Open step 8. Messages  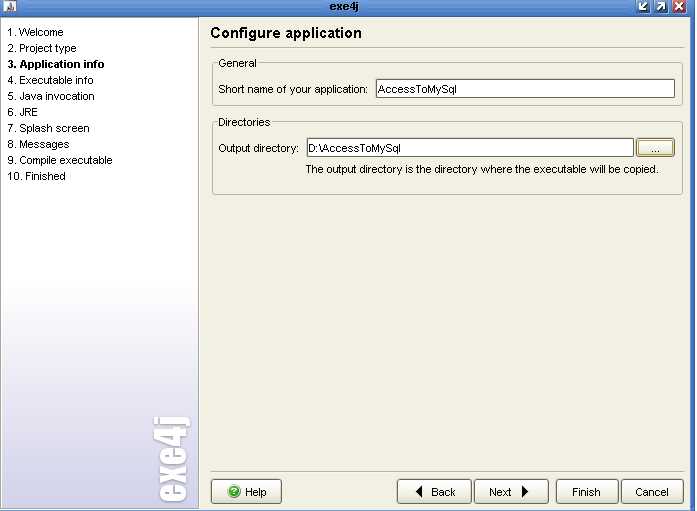click(x=38, y=144)
